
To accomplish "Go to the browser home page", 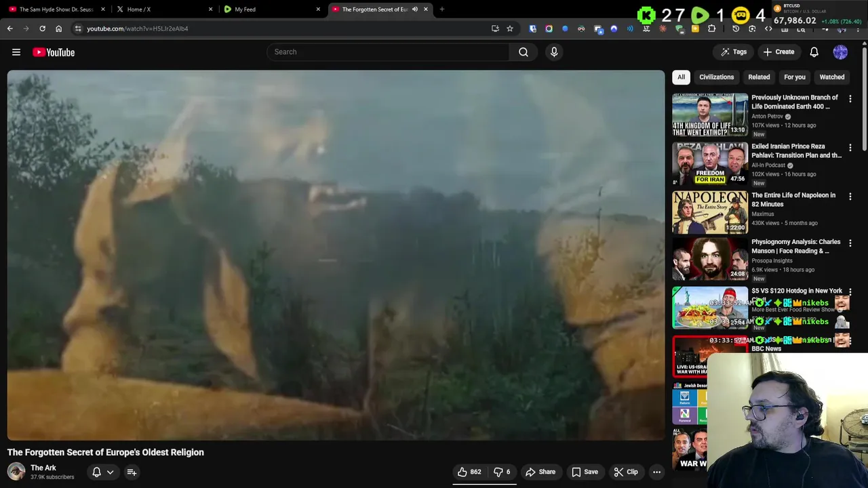I will point(58,28).
